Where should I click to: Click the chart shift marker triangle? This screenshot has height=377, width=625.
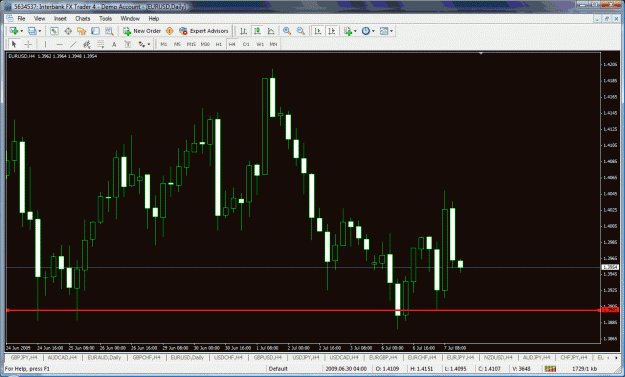[x=481, y=53]
